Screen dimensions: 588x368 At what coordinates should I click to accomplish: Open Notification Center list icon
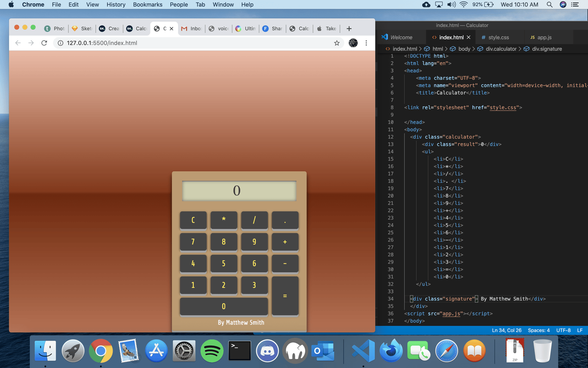click(x=575, y=5)
